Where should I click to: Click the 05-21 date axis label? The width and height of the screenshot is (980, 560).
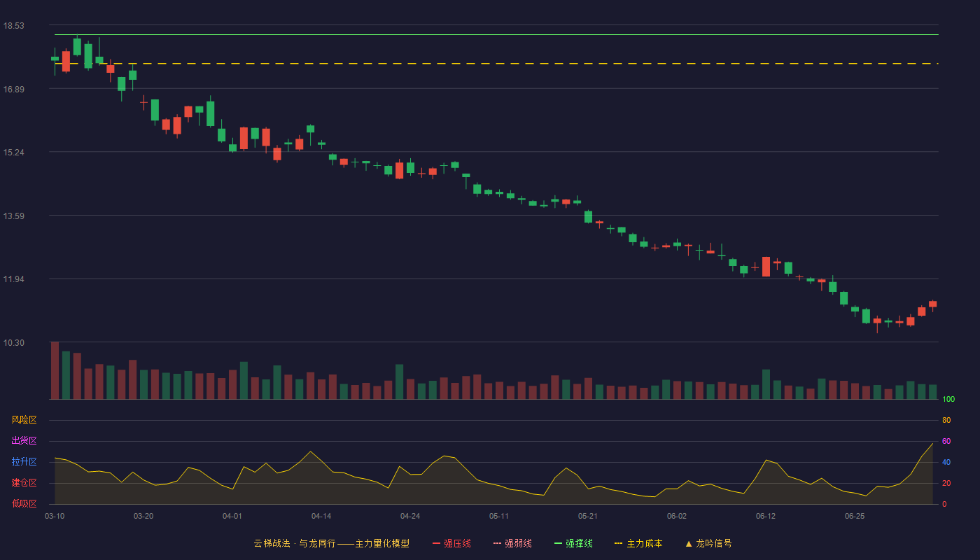tap(588, 516)
